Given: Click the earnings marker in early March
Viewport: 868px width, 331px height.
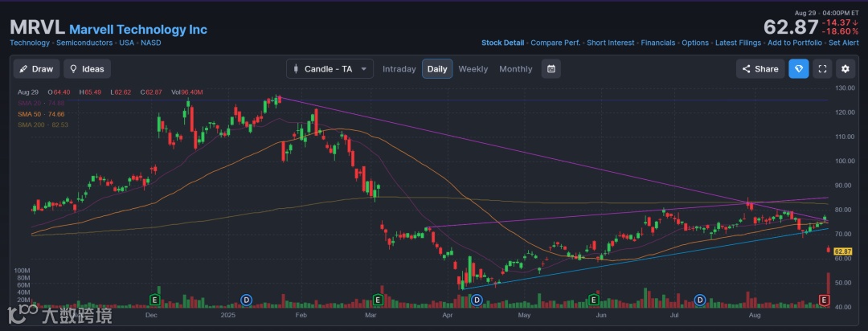Looking at the screenshot, I should point(379,300).
